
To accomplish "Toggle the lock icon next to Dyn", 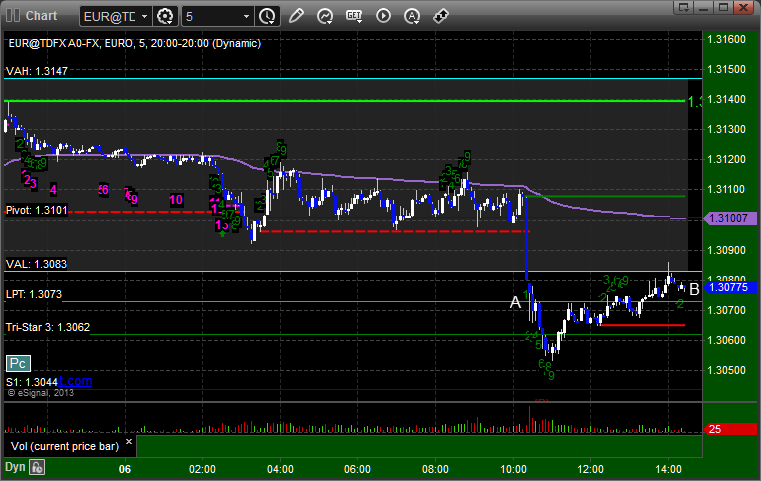I will pyautogui.click(x=37, y=467).
